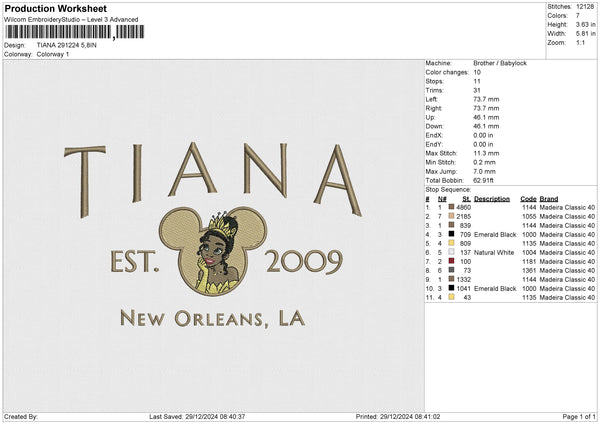The image size is (600, 424).
Task: Click thread code 1361 in stop row 8
Action: pos(529,271)
